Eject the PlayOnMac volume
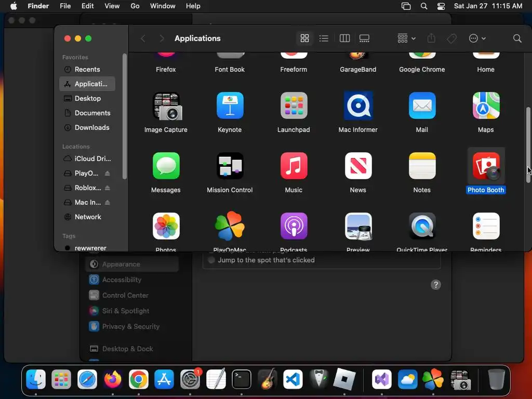Image resolution: width=532 pixels, height=399 pixels. 107,174
